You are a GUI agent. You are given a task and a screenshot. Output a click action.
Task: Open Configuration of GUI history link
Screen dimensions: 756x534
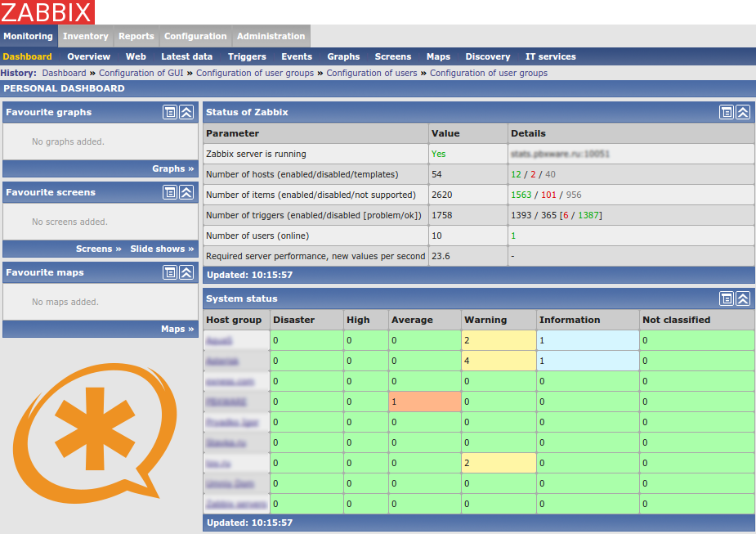point(141,73)
